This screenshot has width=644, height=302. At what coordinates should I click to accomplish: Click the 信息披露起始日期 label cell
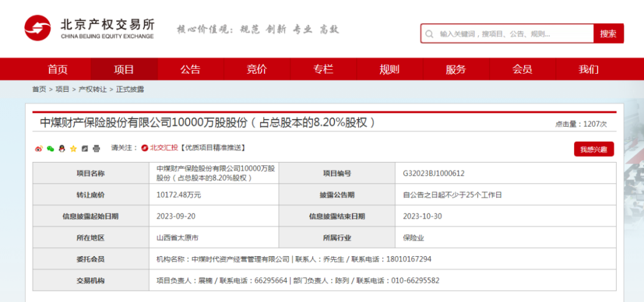pyautogui.click(x=91, y=216)
